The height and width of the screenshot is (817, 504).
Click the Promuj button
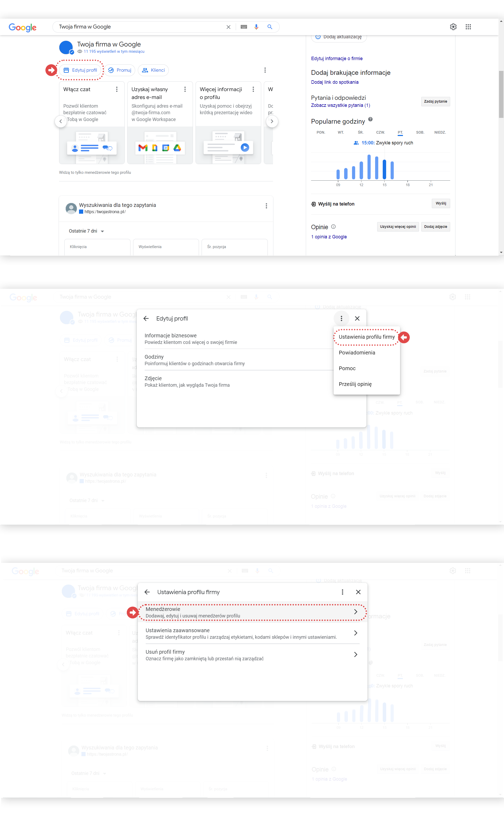pos(120,70)
